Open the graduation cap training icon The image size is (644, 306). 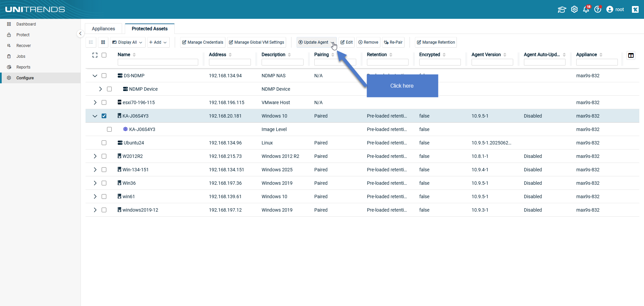(562, 9)
